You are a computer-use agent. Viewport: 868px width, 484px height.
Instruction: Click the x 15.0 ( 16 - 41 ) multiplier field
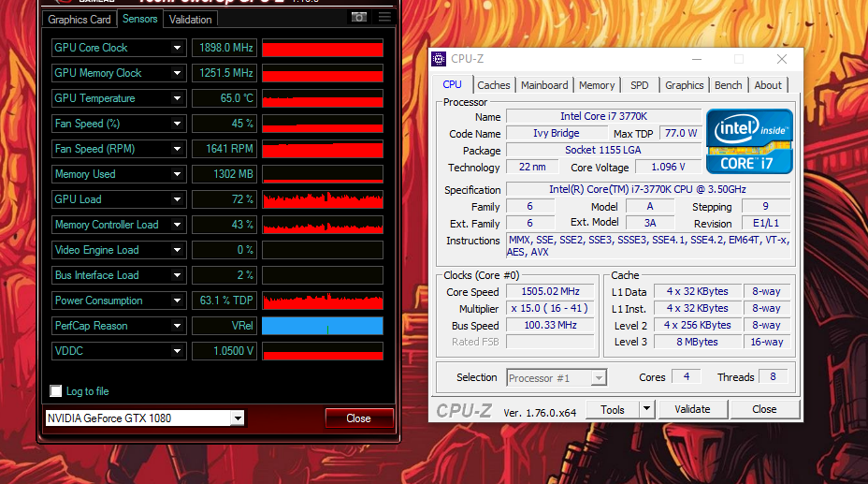550,308
